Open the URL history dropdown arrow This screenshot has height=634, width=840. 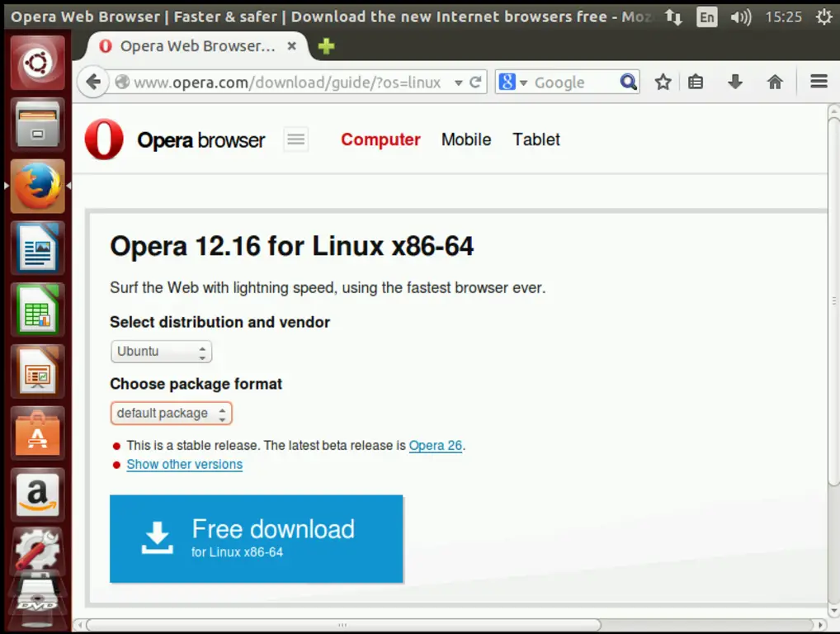pos(458,83)
